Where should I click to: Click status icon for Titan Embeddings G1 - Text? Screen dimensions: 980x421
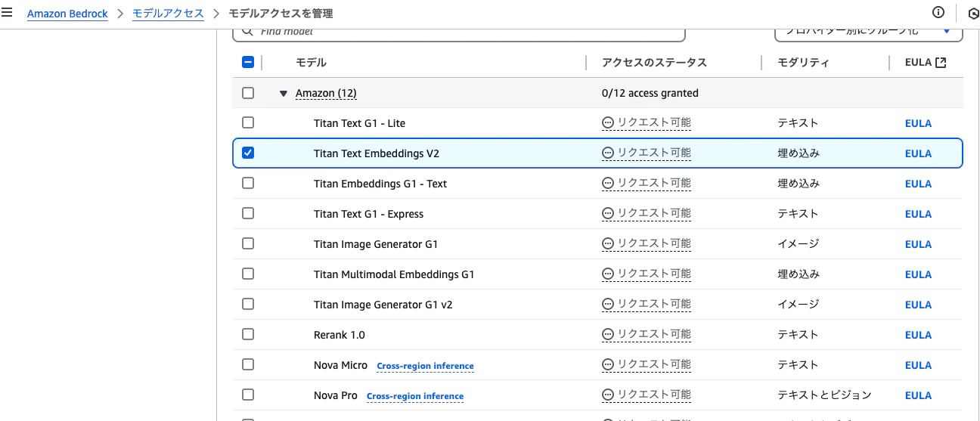tap(608, 183)
